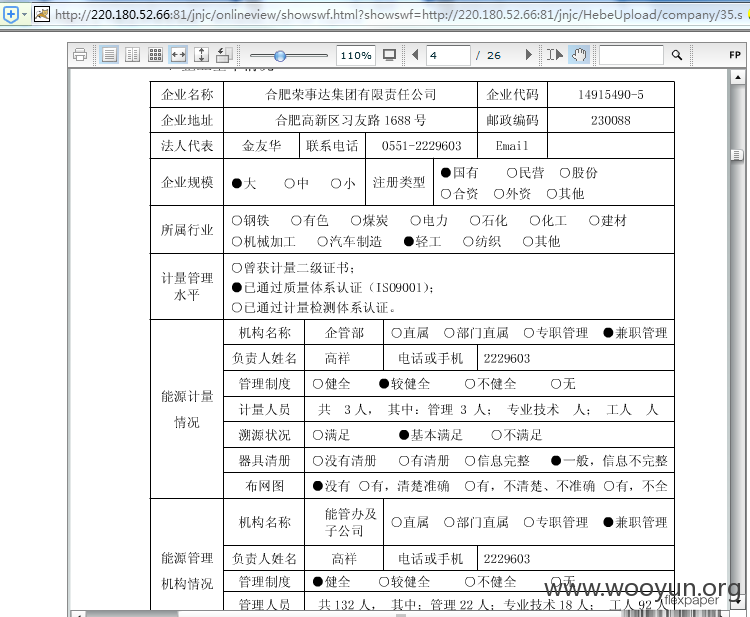Screen dimensions: 750x617
Task: Select 基本满足 traceability radio
Action: pos(404,435)
